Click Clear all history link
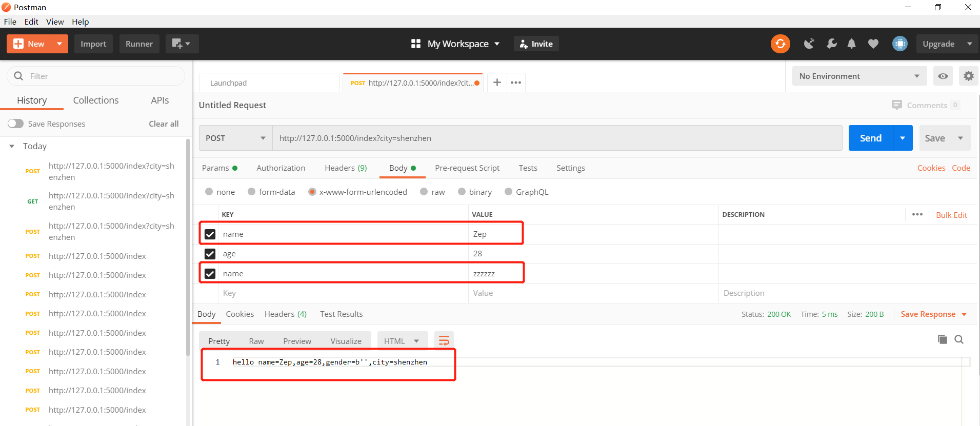 tap(164, 124)
